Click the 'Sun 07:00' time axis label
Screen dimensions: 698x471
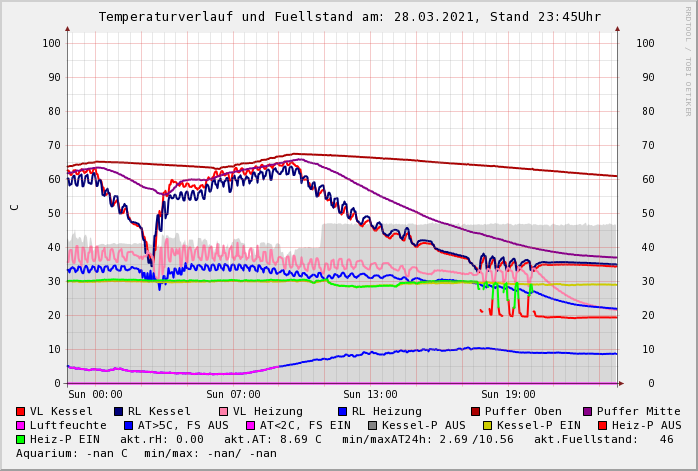233,394
